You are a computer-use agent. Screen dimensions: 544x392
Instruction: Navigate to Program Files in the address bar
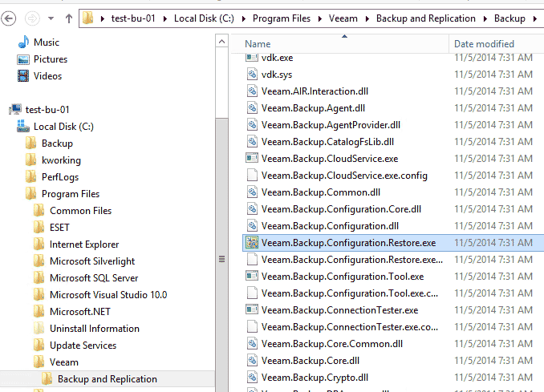(282, 18)
